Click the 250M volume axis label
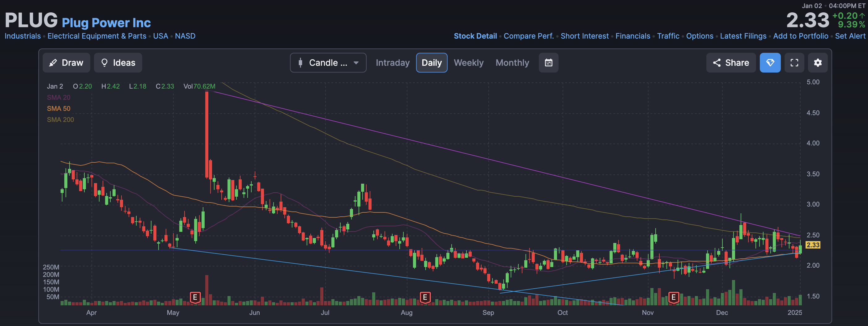This screenshot has height=326, width=868. 51,267
